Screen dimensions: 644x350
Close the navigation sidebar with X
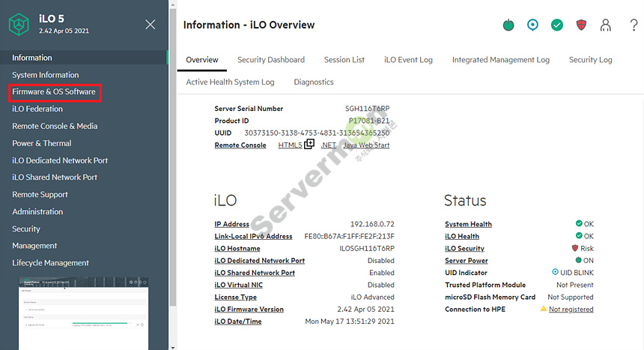click(151, 25)
